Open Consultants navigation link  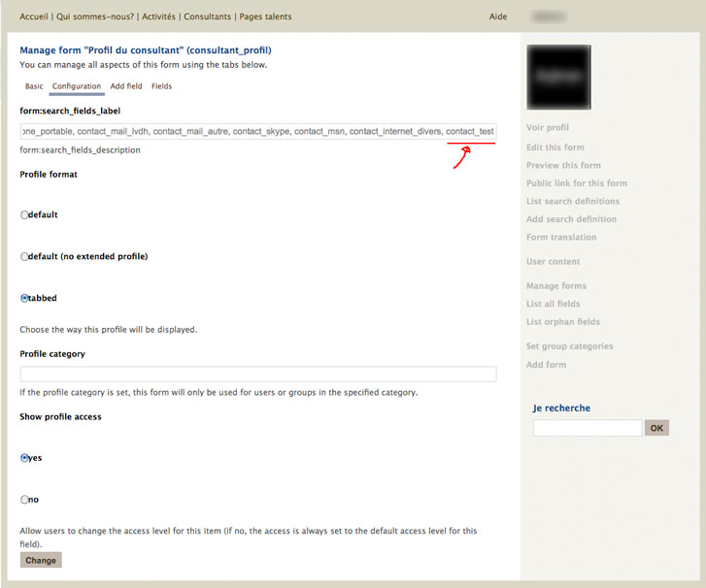click(207, 16)
